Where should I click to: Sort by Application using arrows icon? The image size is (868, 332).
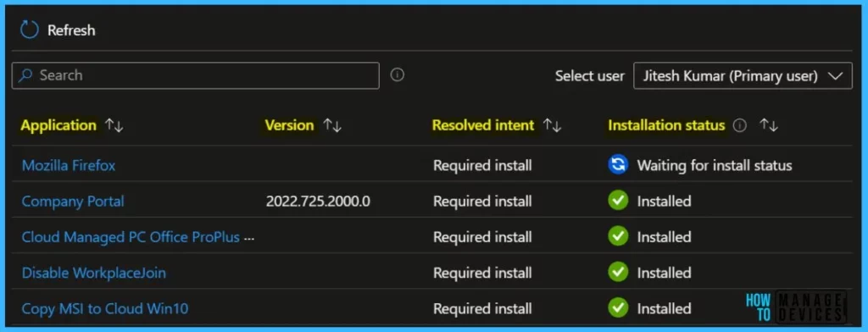point(114,125)
